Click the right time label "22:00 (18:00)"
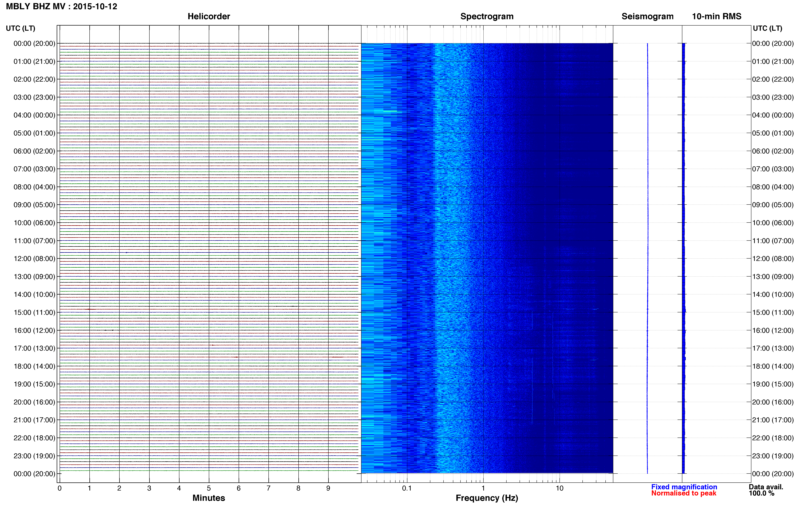This screenshot has height=508, width=812. [773, 438]
